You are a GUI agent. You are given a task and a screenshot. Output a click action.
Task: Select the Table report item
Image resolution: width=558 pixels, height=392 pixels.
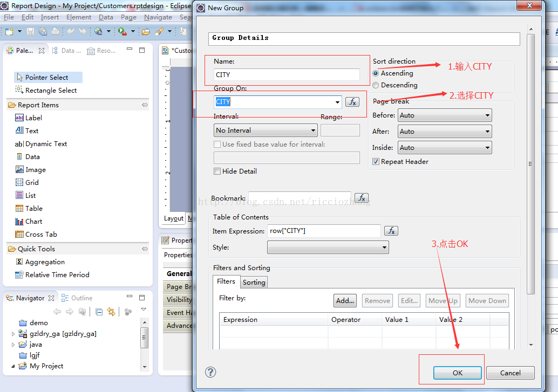29,209
